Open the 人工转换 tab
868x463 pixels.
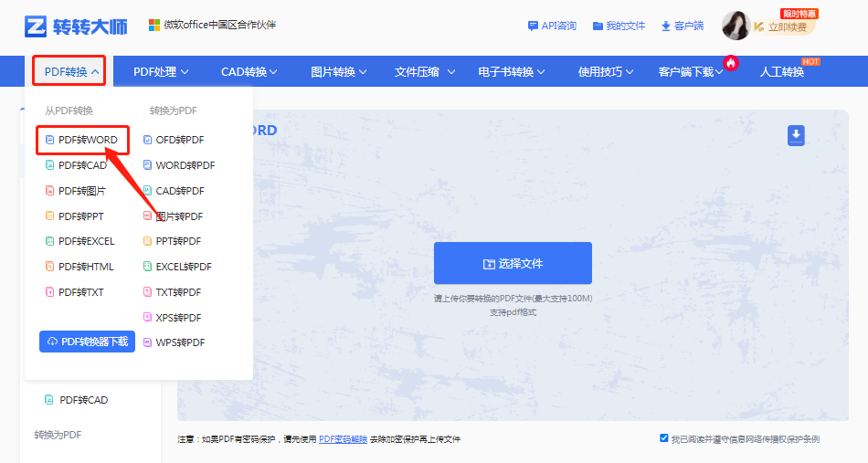click(x=782, y=71)
